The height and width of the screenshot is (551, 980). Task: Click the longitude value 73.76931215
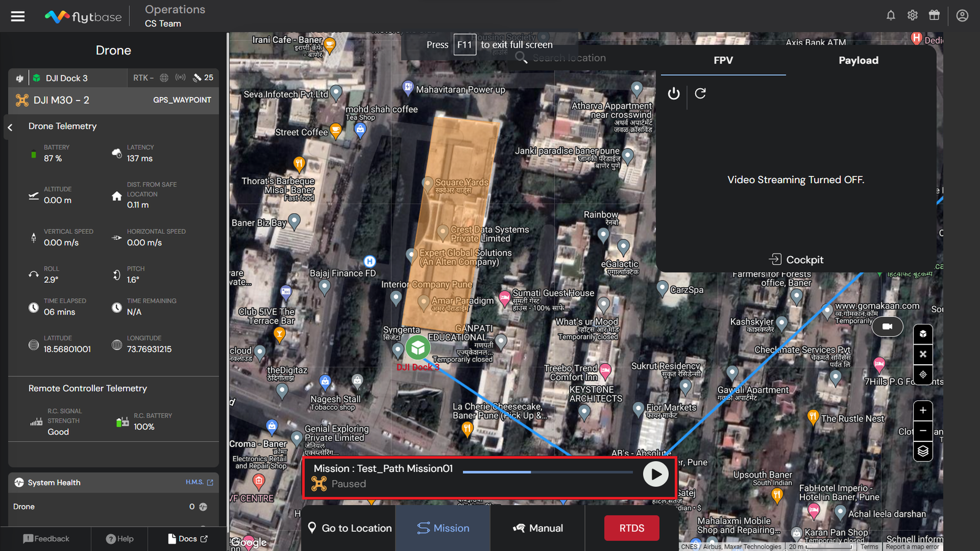tap(149, 350)
